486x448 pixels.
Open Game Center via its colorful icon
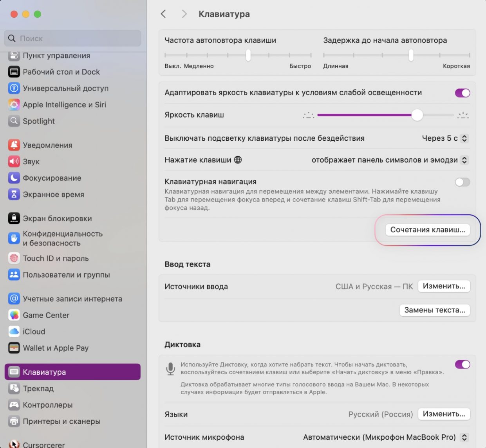(x=14, y=315)
